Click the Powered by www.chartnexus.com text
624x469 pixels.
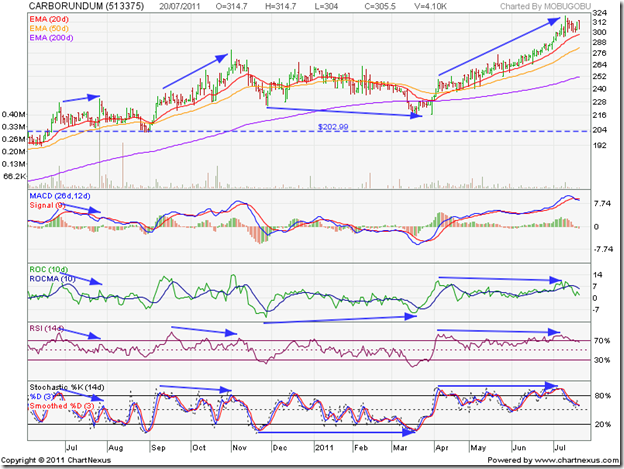click(x=553, y=460)
